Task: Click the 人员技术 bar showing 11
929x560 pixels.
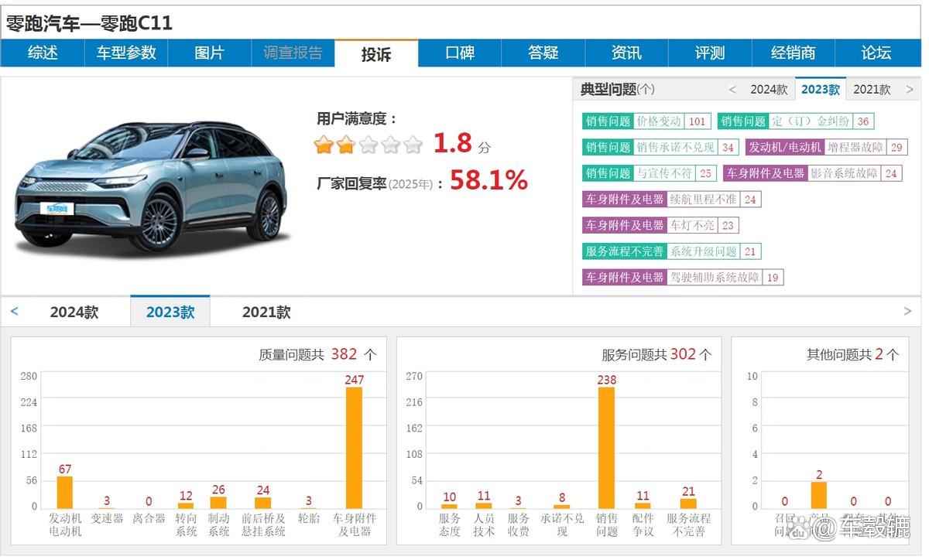Action: point(484,506)
